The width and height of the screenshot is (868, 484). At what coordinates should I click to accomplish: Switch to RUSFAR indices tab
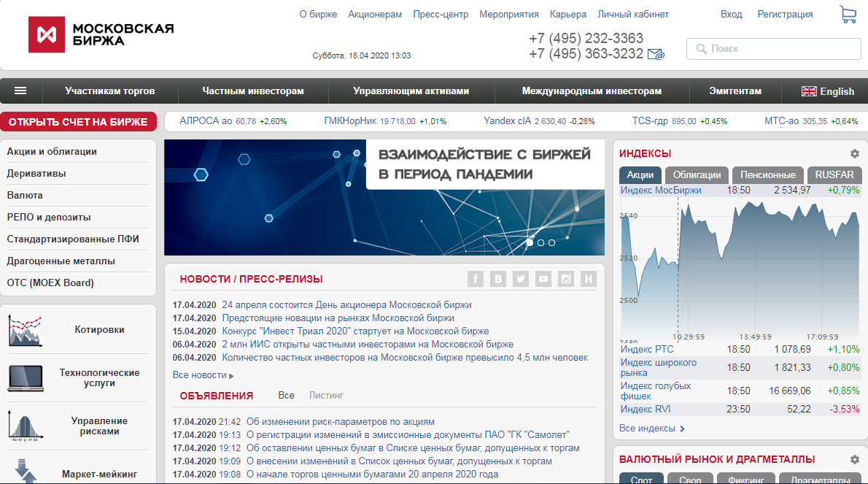[834, 175]
